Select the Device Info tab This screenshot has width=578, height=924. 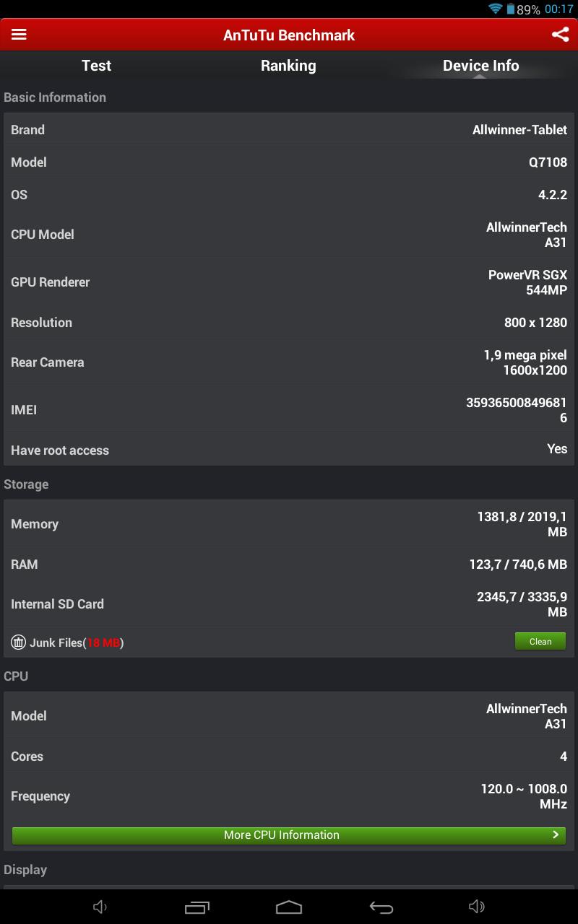pos(480,66)
